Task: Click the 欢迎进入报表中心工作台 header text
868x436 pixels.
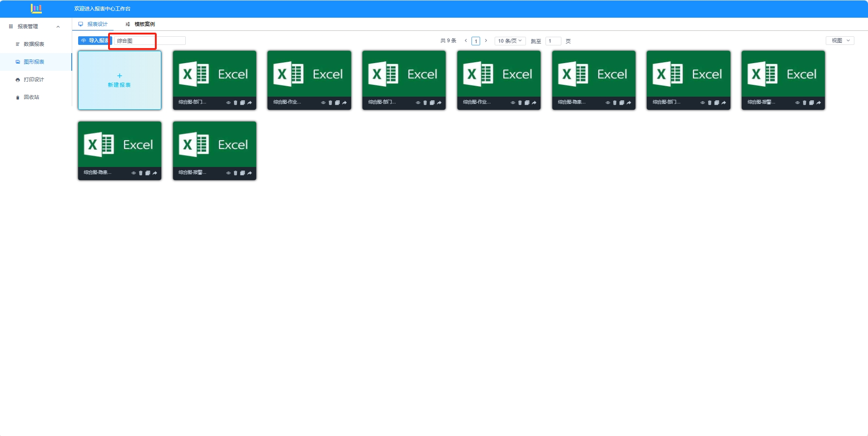Action: pyautogui.click(x=102, y=9)
